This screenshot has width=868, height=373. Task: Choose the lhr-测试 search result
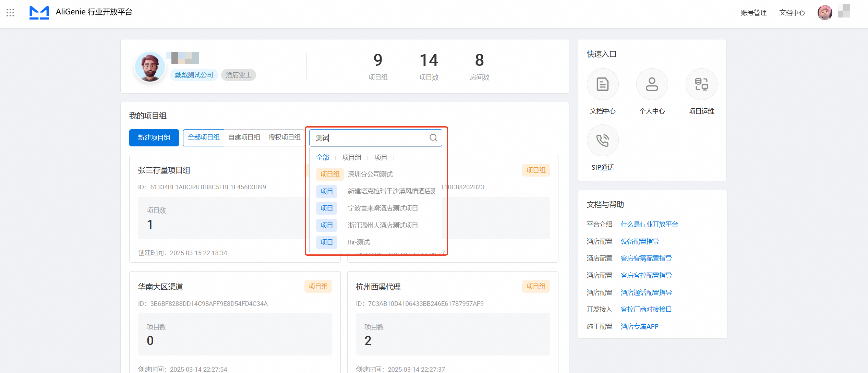tap(375, 242)
